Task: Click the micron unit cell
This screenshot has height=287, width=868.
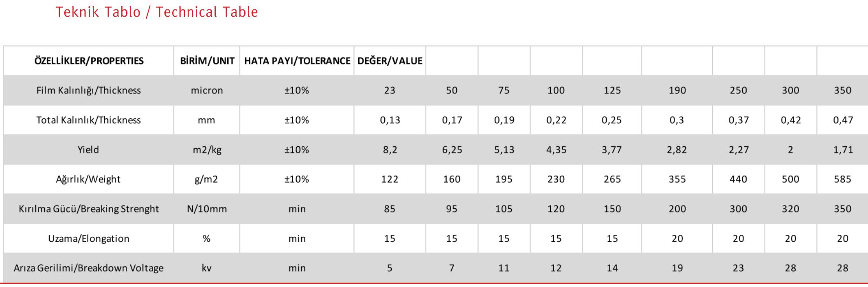Action: click(x=207, y=90)
